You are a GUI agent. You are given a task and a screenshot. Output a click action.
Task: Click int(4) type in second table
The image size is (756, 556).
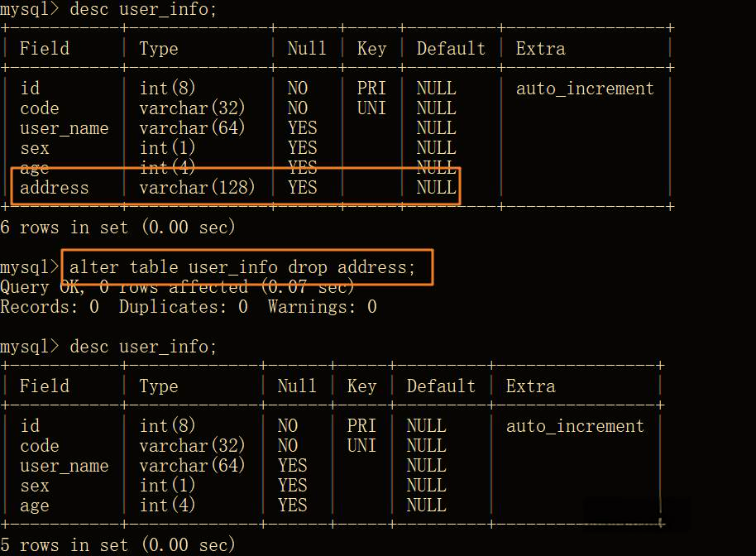[x=167, y=505]
